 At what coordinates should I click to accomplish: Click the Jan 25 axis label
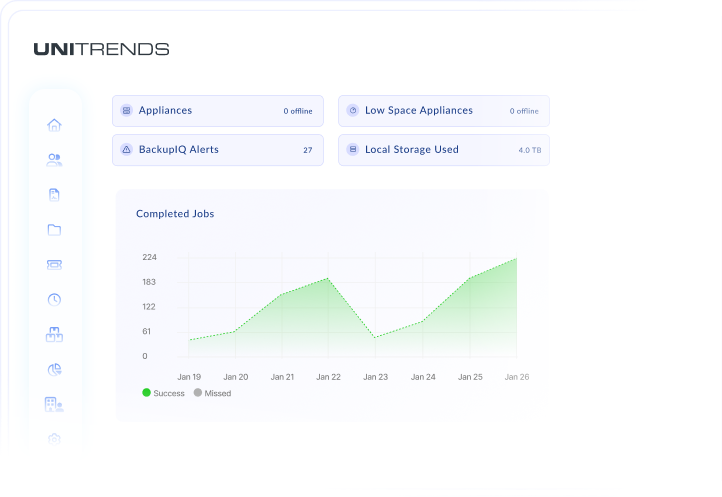coord(470,377)
